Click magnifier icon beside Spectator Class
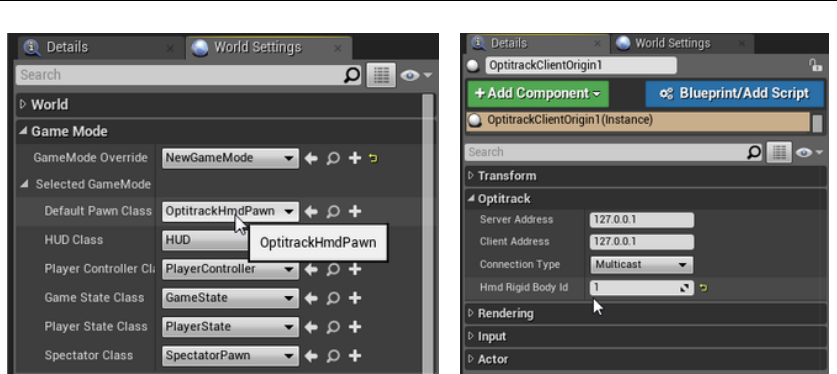Screen dimensions: 837x374 tap(333, 356)
